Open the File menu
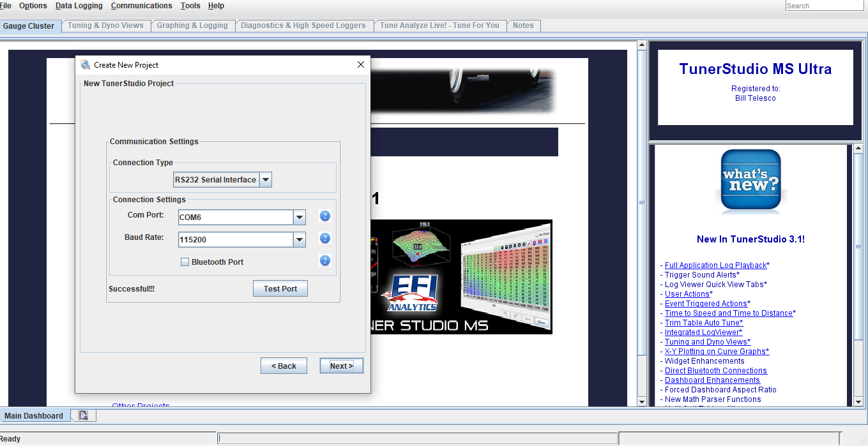This screenshot has width=868, height=446. pyautogui.click(x=5, y=6)
